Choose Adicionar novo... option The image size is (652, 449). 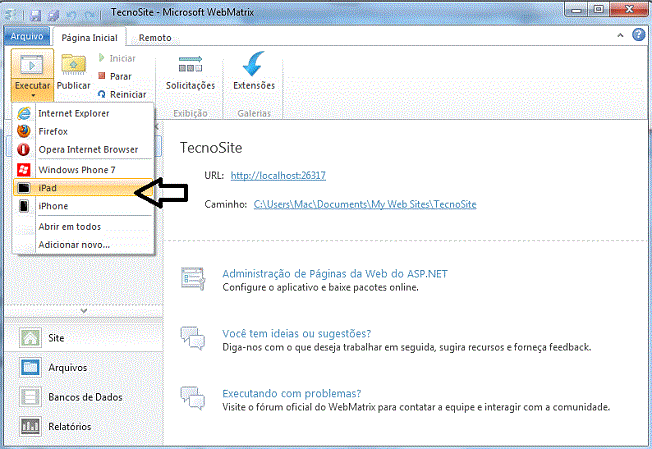83,244
